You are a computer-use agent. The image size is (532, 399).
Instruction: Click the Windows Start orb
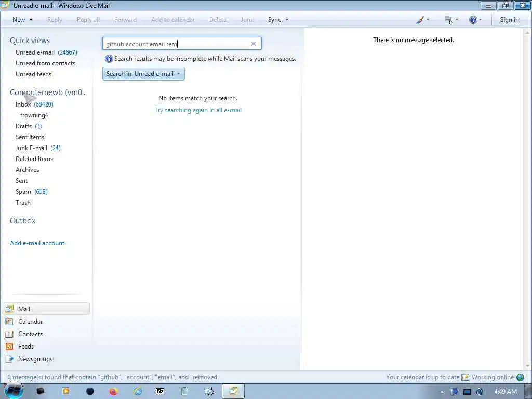coord(14,391)
